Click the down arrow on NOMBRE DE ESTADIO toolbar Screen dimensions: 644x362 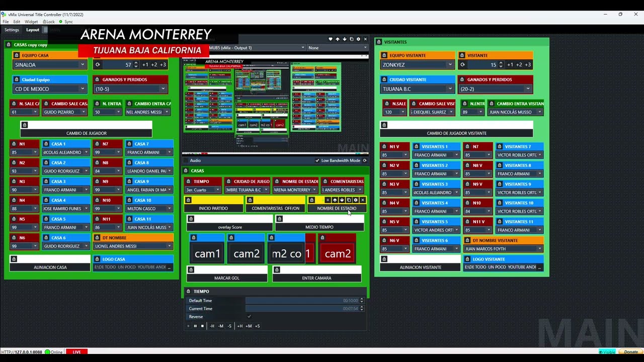point(342,200)
